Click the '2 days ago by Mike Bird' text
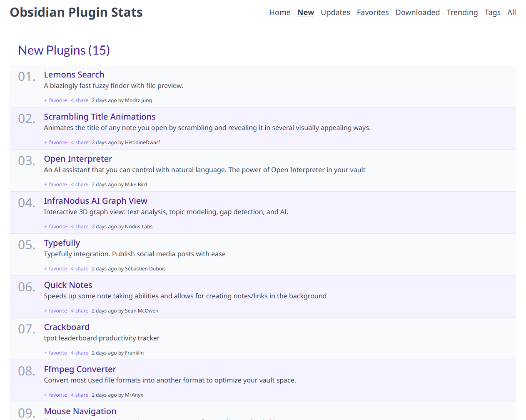This screenshot has width=526, height=420. pos(119,185)
